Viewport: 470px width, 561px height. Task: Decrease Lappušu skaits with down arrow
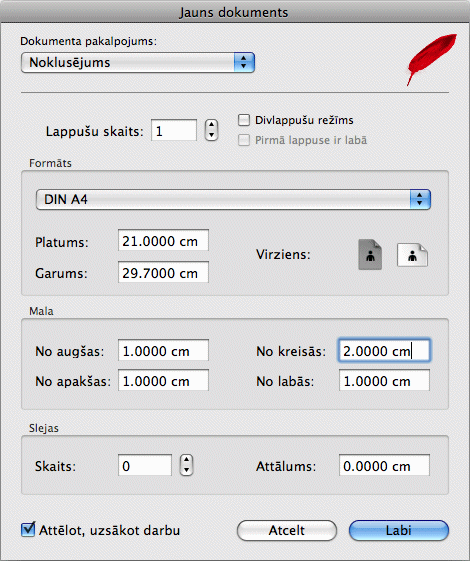click(211, 135)
